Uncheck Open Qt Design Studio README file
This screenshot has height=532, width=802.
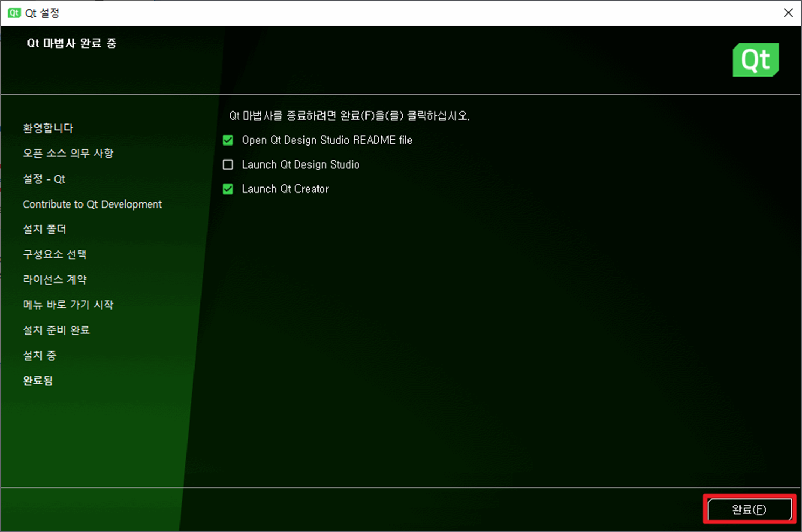click(x=228, y=140)
